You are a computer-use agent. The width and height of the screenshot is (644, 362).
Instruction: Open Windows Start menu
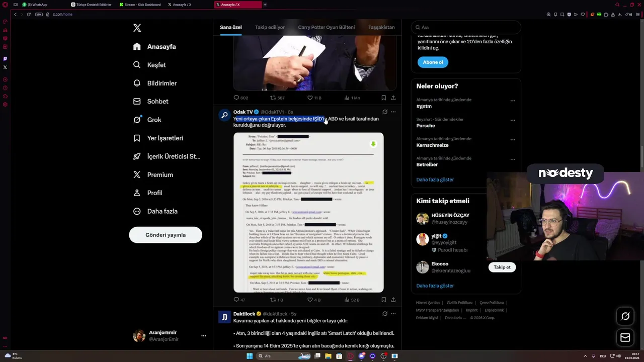(x=249, y=356)
